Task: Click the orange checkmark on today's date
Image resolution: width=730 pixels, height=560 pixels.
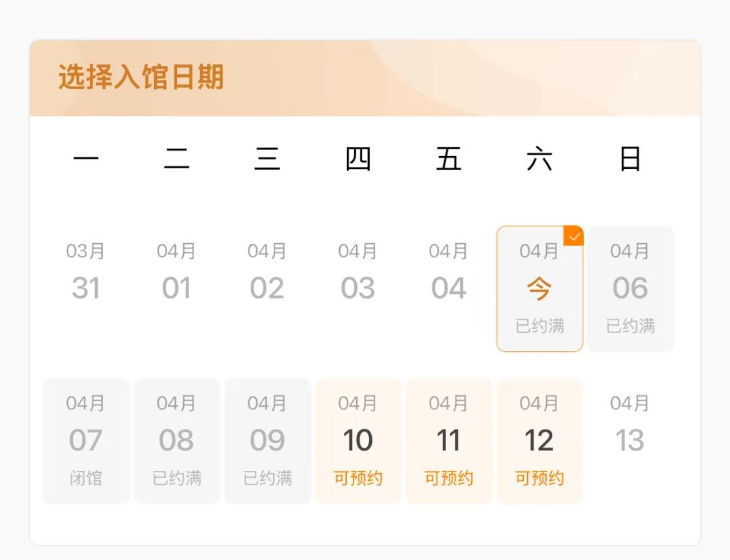Action: [573, 236]
